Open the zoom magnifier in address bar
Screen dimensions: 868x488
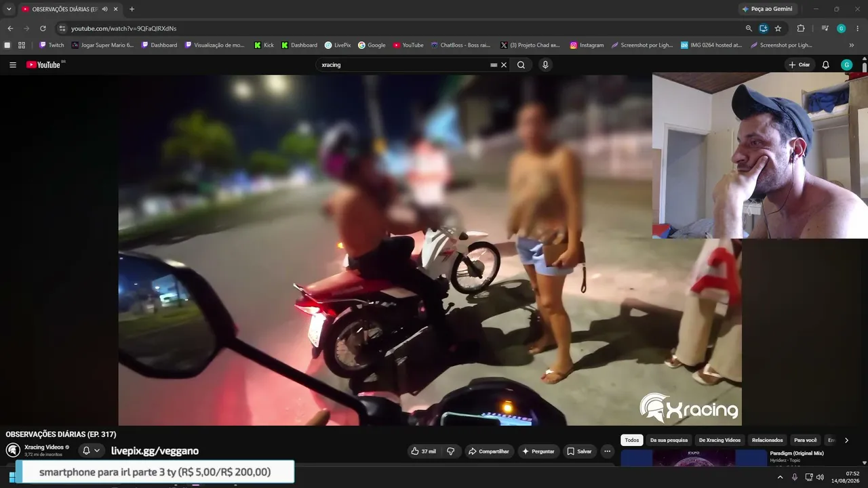749,28
